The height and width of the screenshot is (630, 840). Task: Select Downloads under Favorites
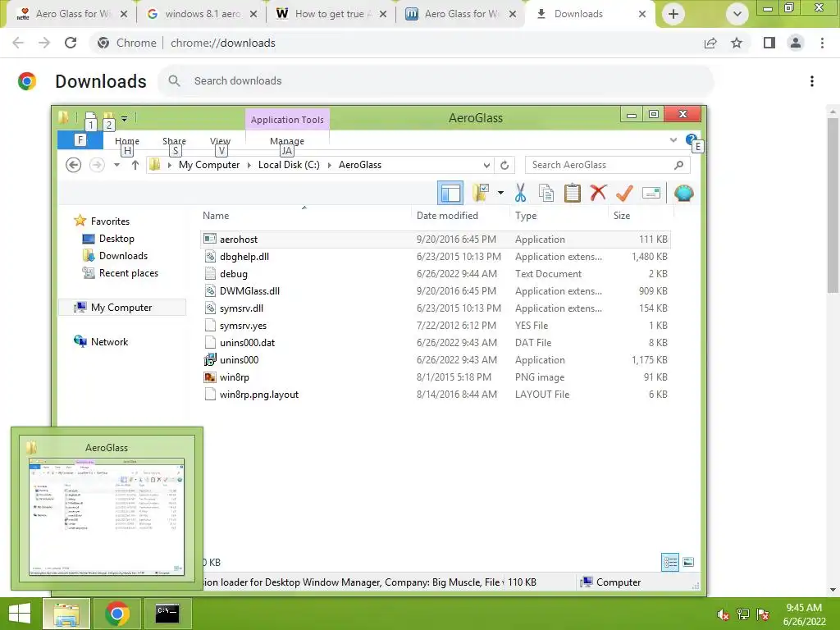[123, 256]
